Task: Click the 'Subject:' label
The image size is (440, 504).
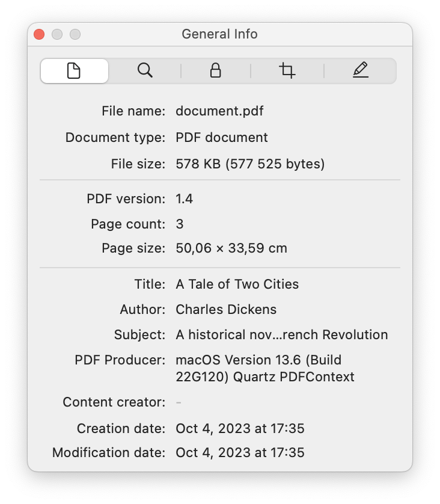Action: tap(139, 335)
